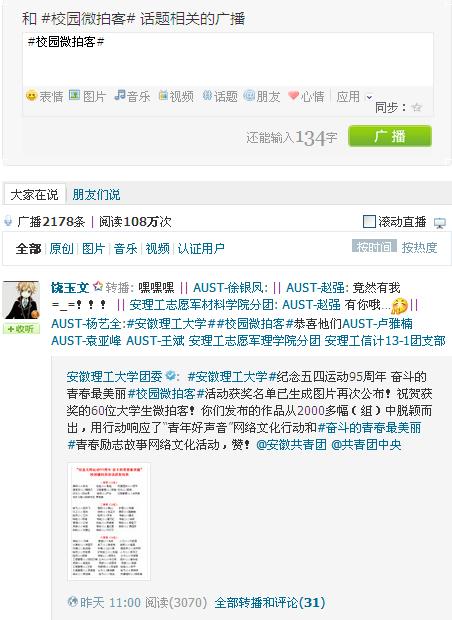The width and height of the screenshot is (452, 620).
Task: Select the 大家在说 tab
Action: click(x=34, y=194)
